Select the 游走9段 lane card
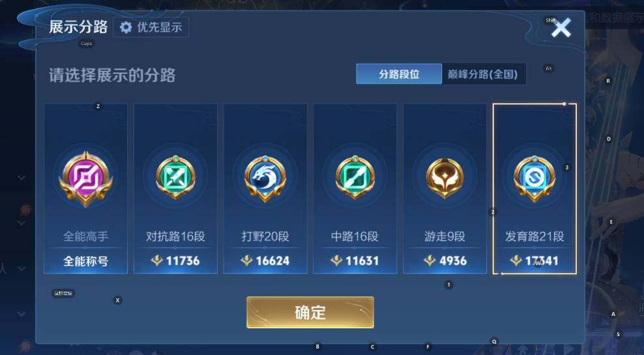The height and width of the screenshot is (355, 644). pyautogui.click(x=445, y=188)
